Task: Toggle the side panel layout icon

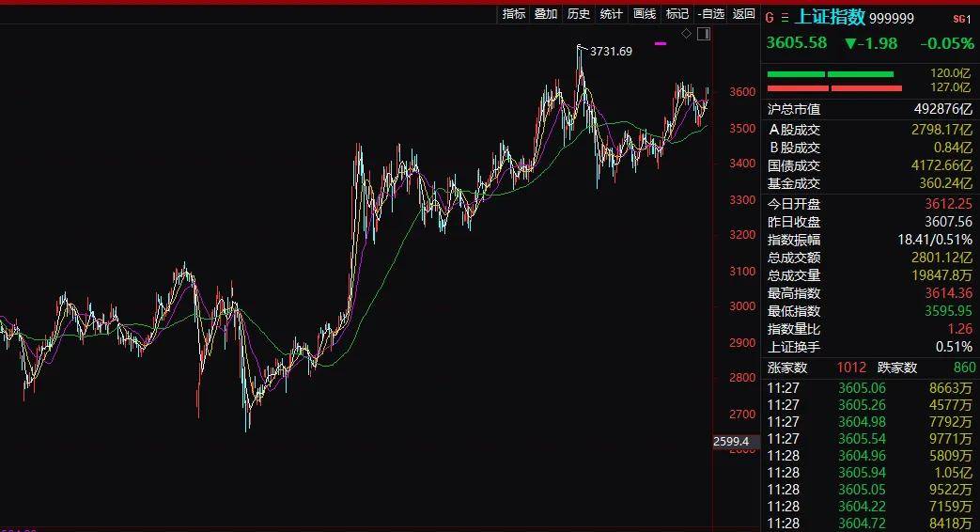Action: point(704,34)
